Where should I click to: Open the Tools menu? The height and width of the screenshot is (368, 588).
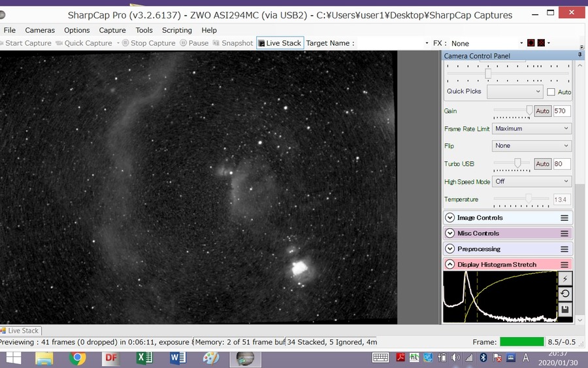(144, 30)
